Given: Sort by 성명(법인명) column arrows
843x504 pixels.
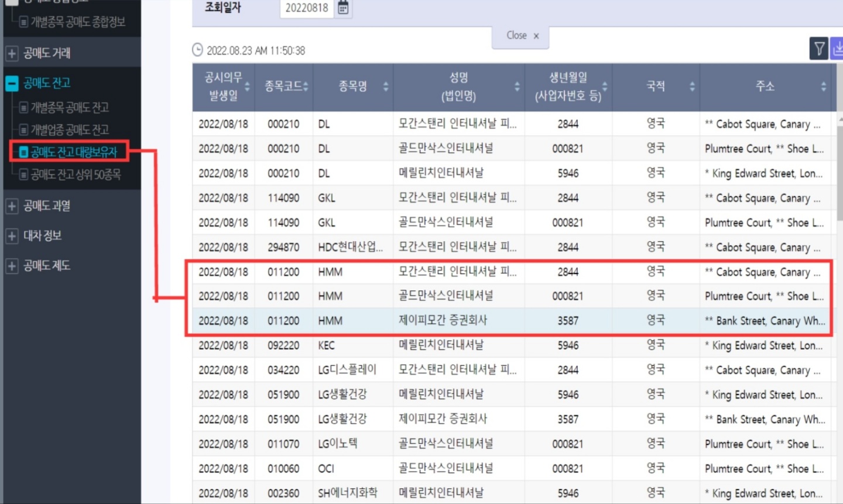Looking at the screenshot, I should point(517,87).
